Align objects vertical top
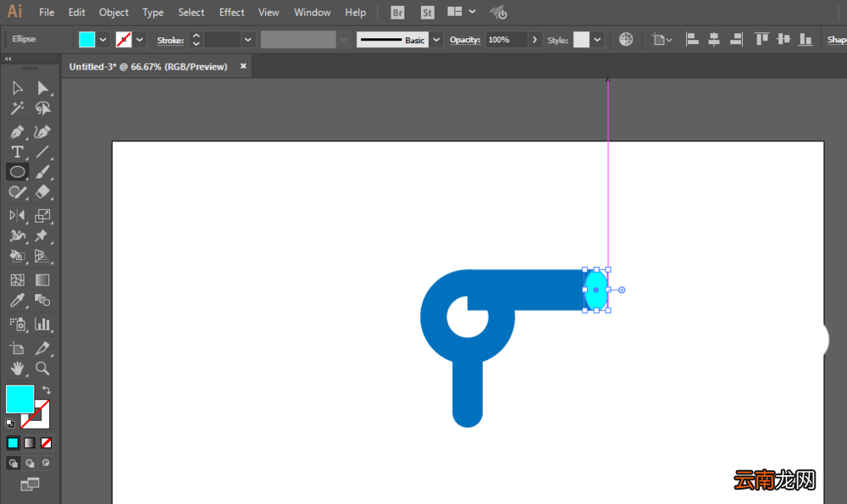This screenshot has width=847, height=504. click(761, 39)
